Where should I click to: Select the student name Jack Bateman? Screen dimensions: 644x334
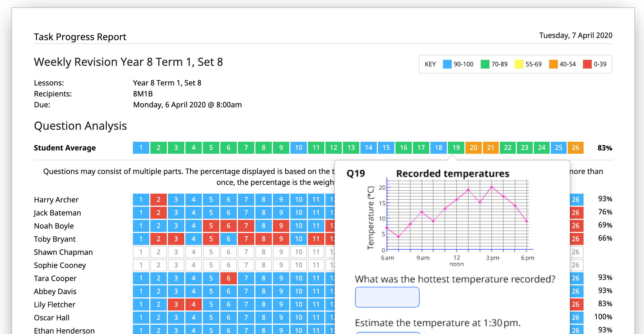57,212
